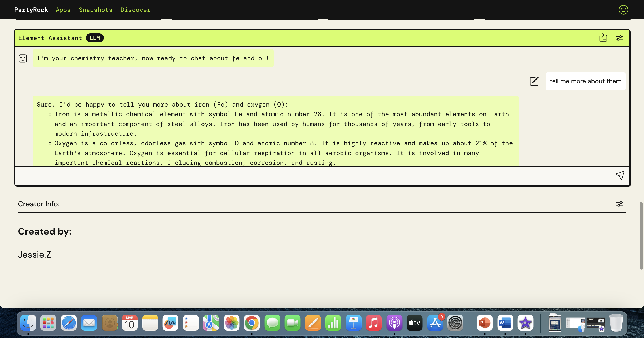644x338 pixels.
Task: Open Google Chrome from the dock
Action: (x=252, y=323)
